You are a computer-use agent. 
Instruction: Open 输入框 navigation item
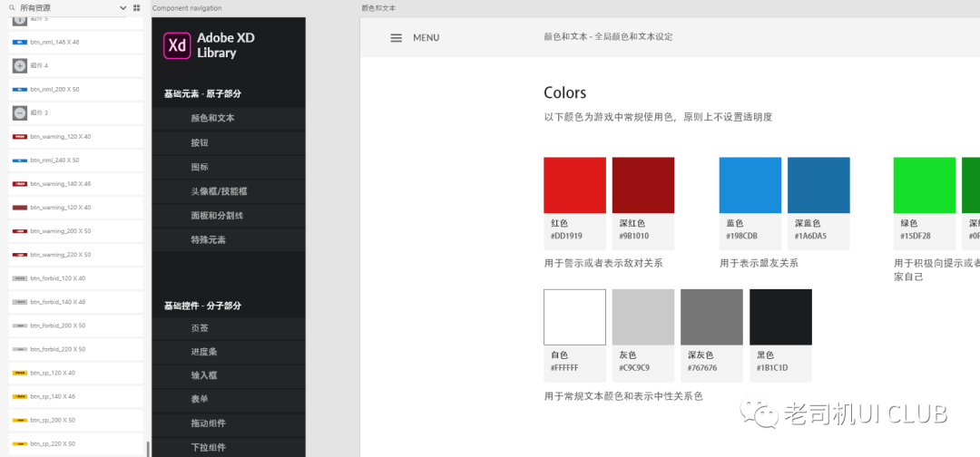point(229,375)
